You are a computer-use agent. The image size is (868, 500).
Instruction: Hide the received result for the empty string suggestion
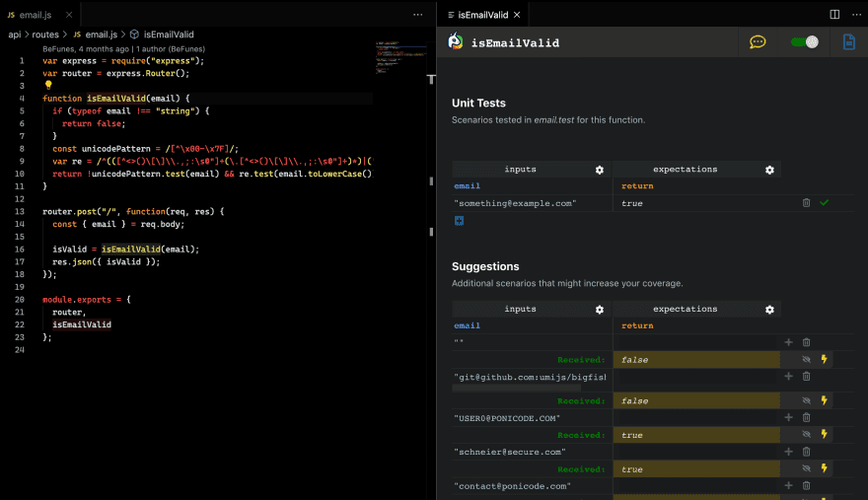(x=806, y=360)
